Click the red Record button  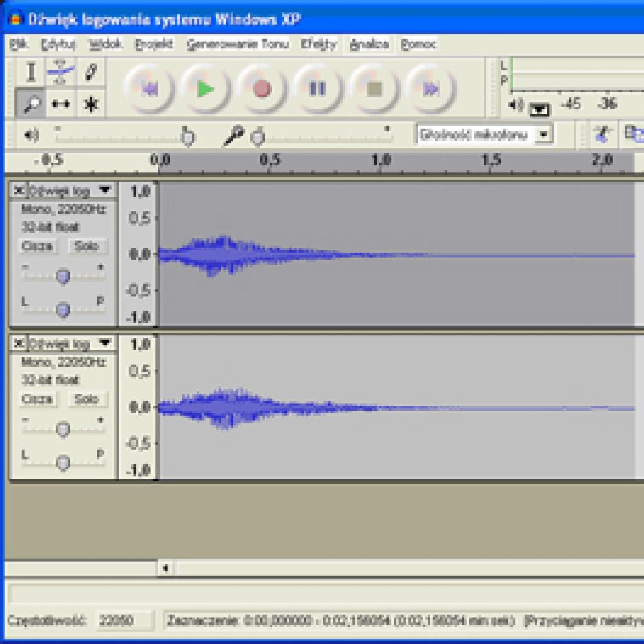pos(262,89)
